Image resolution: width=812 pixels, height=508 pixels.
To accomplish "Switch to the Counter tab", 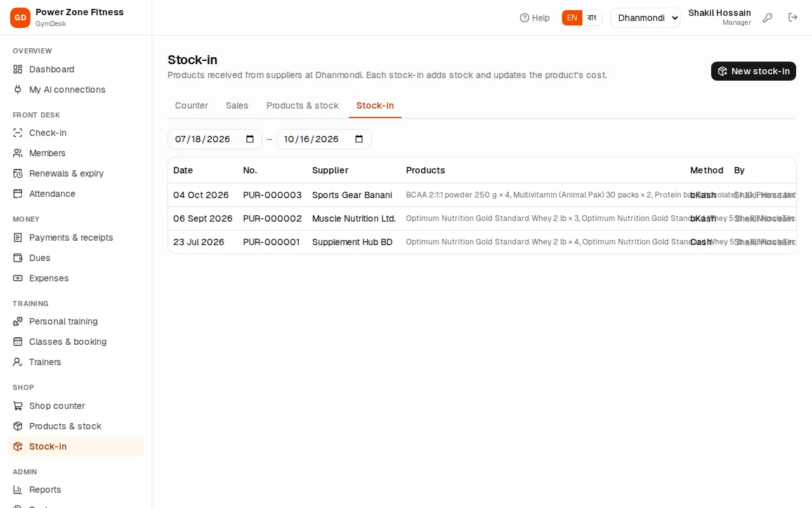I will coord(192,105).
